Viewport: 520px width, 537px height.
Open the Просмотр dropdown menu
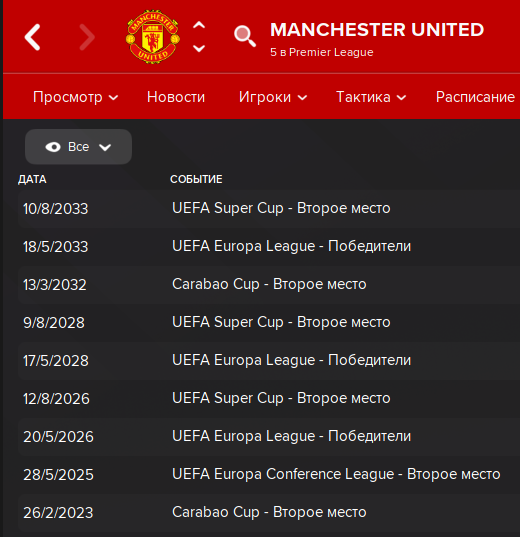(x=76, y=97)
